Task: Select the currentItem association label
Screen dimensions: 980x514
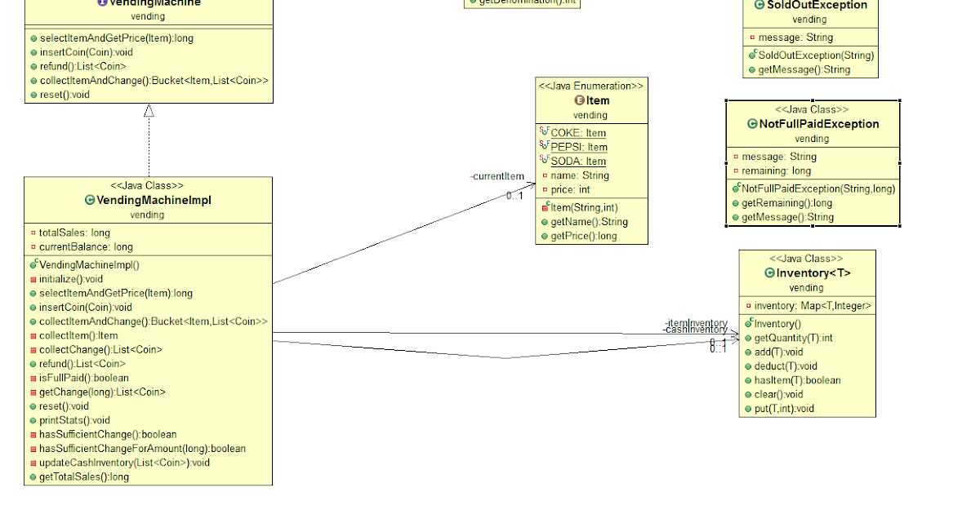Action: coord(497,176)
